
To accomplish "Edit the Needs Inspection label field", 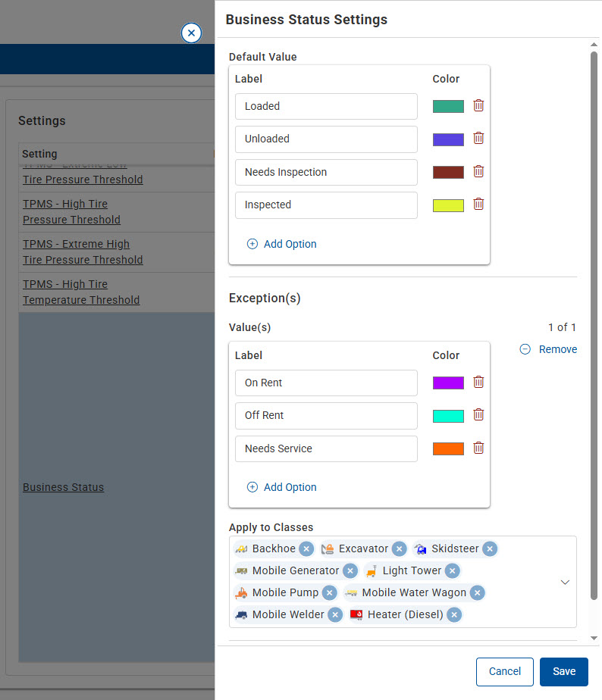I will click(x=326, y=172).
